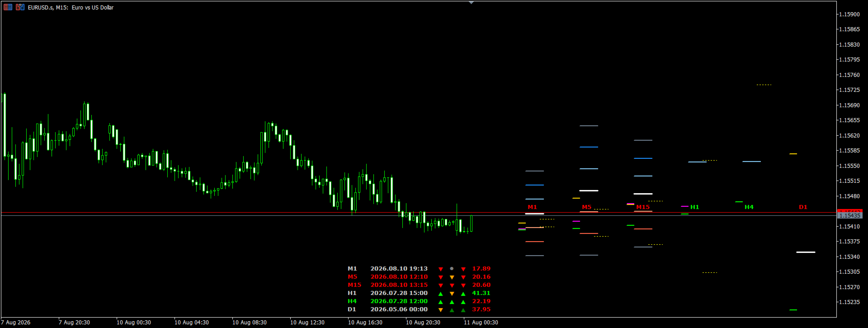This screenshot has height=328, width=868.
Task: Click the '7 Aug 20:30' time axis label
Action: [x=74, y=323]
